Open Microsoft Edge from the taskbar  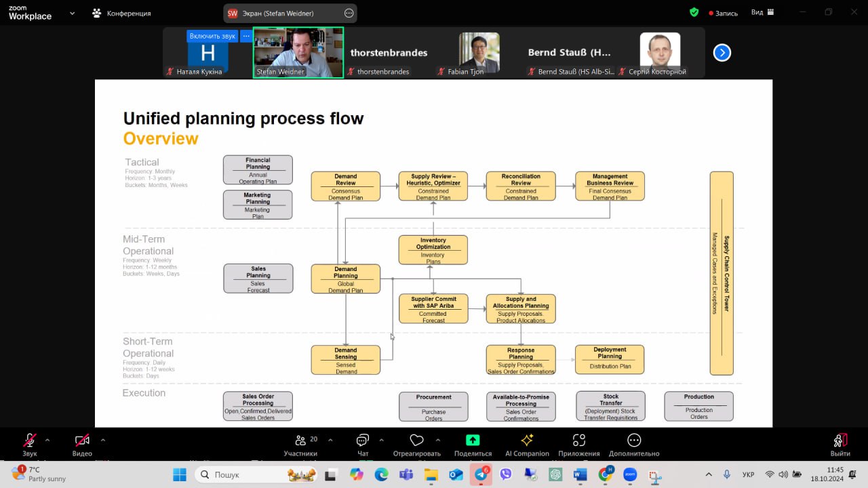pyautogui.click(x=381, y=474)
